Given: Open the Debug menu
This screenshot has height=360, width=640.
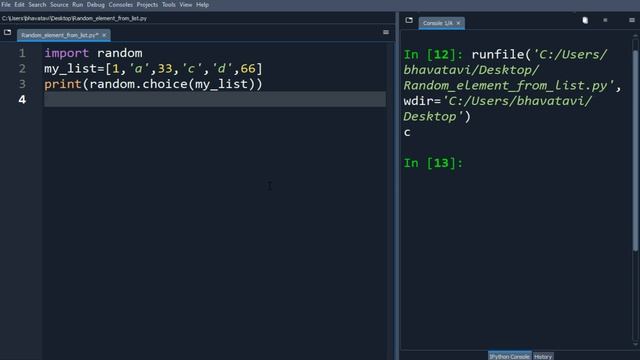Looking at the screenshot, I should point(96,5).
